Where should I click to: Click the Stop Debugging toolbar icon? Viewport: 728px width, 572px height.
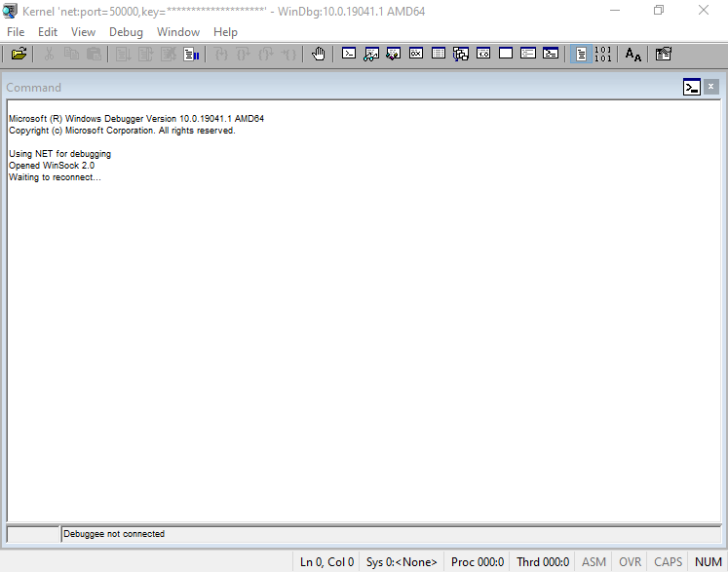coord(168,54)
